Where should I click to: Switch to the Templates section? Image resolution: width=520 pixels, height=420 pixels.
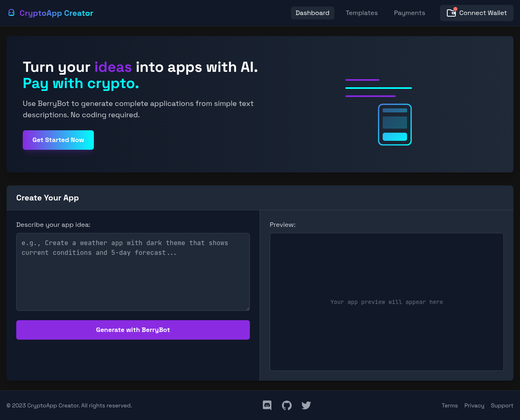362,13
